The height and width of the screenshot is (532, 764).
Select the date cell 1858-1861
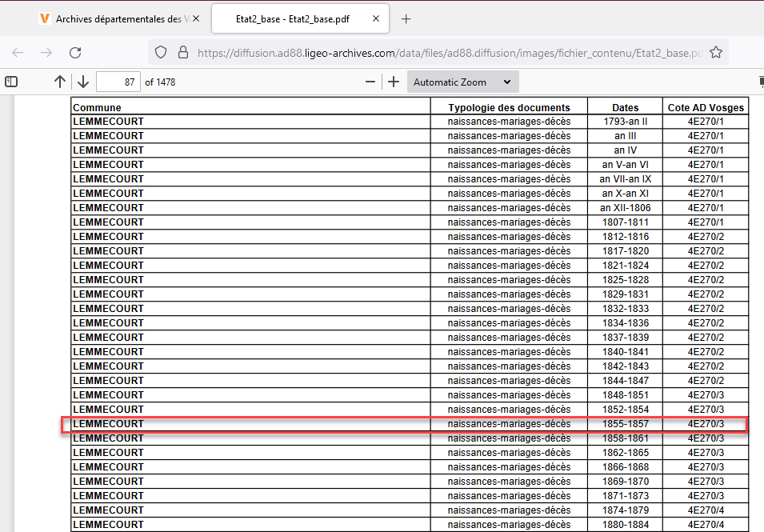625,438
